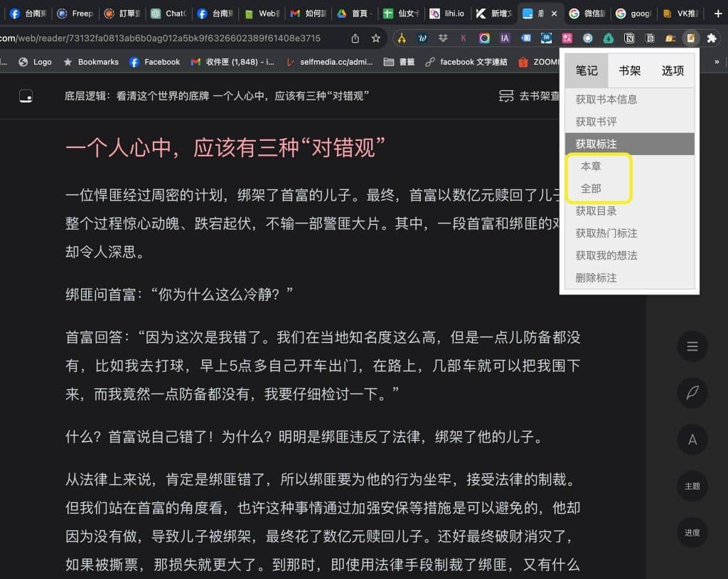Open the Facebook bookmark

tap(154, 61)
